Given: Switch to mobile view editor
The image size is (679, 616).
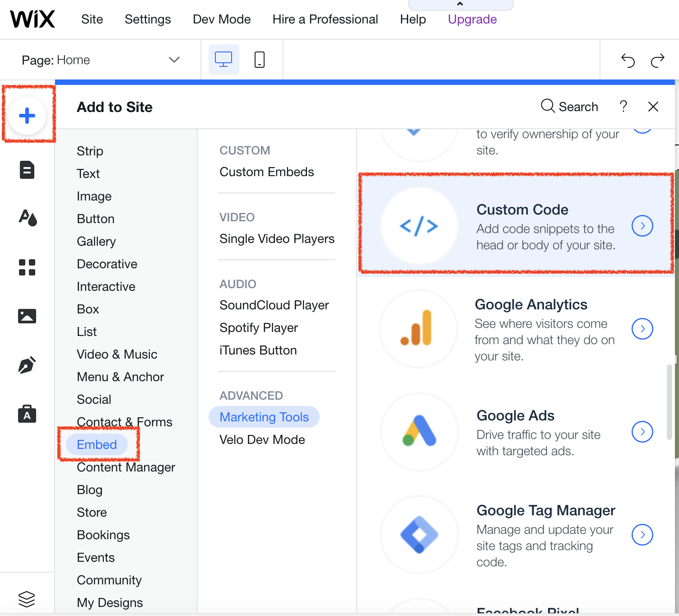Looking at the screenshot, I should pyautogui.click(x=260, y=60).
